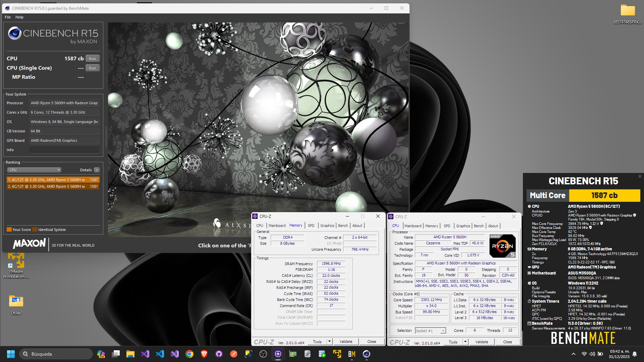Click the DRAM Frequency value 1596.8 MHz

331,263
